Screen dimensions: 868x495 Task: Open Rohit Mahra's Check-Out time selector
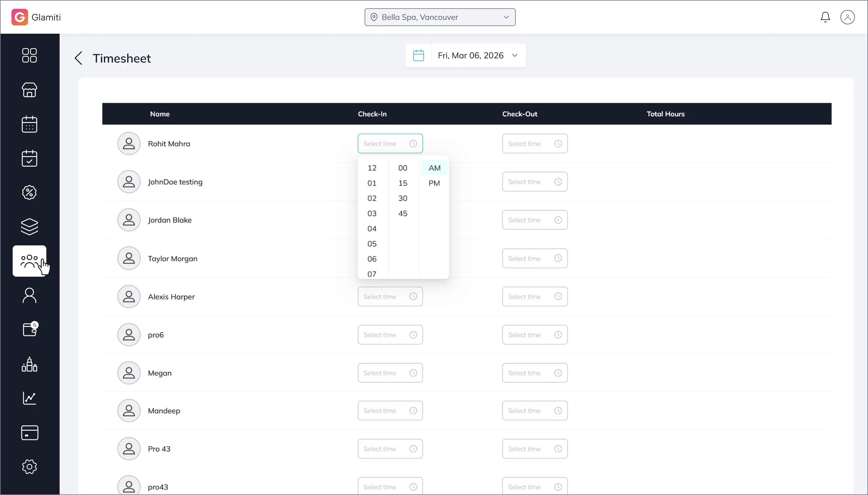535,143
